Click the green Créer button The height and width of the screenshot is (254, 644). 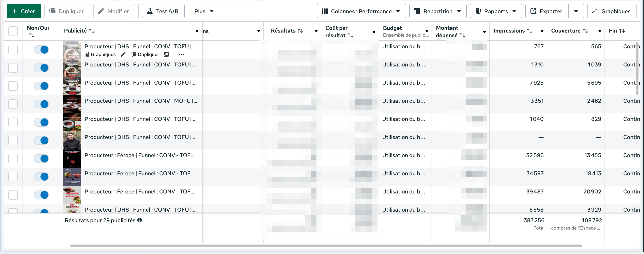[24, 11]
